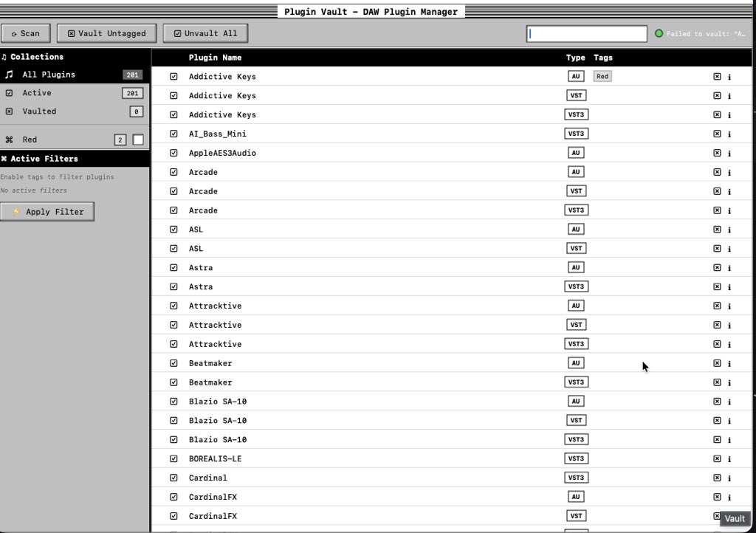This screenshot has width=756, height=533.
Task: Select the CardinalFX VST plugin name
Action: click(x=213, y=516)
